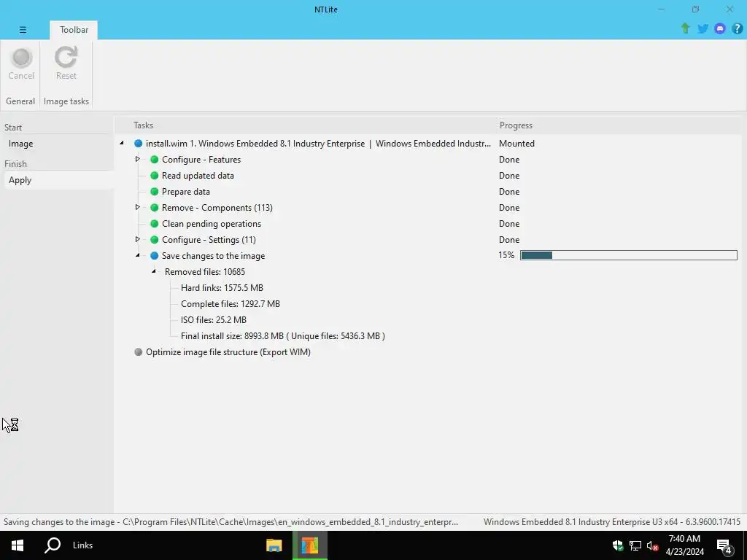Click green dot beside Clean pending operations
Viewport: 747px width, 560px height.
[155, 224]
